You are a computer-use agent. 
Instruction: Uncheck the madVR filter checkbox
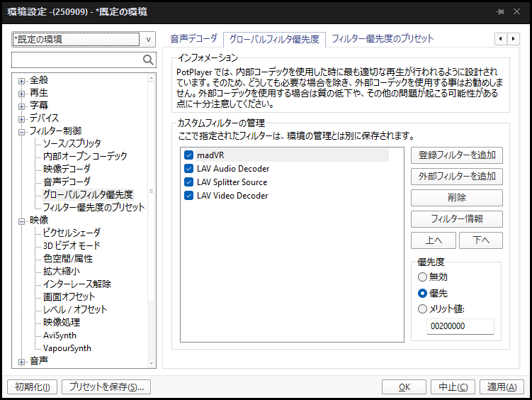tap(188, 155)
